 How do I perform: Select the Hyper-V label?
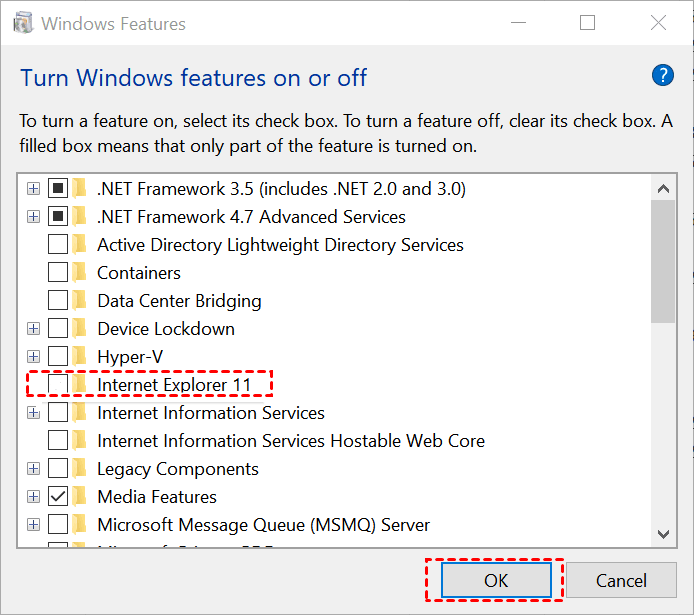click(130, 357)
